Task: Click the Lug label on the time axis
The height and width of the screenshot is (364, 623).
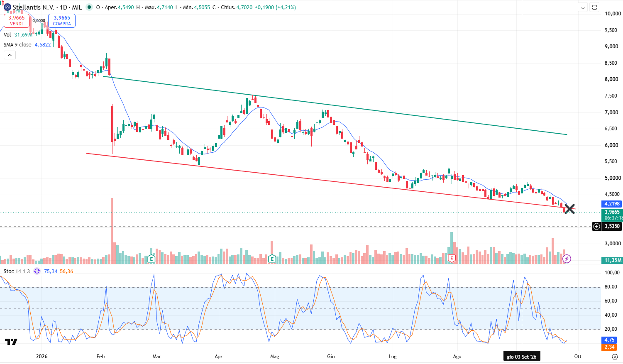Action: tap(393, 357)
